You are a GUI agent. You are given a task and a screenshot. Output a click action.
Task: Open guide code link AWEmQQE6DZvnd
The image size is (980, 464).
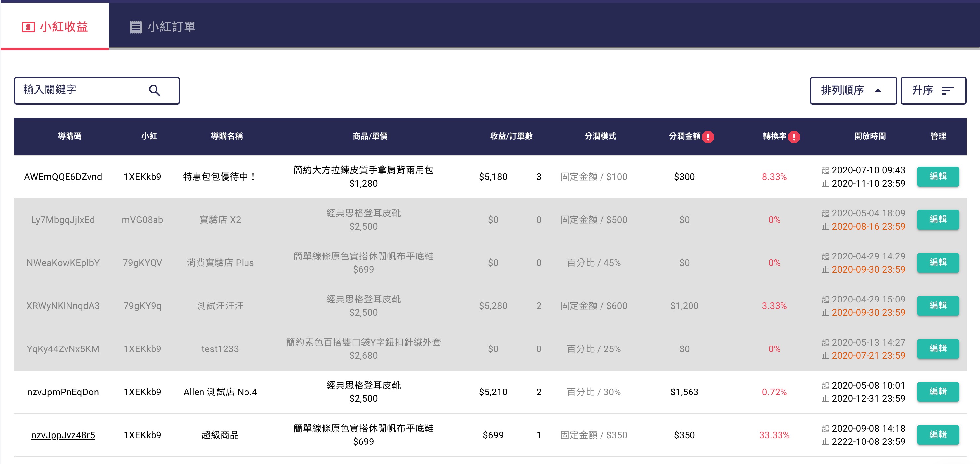[x=63, y=177]
